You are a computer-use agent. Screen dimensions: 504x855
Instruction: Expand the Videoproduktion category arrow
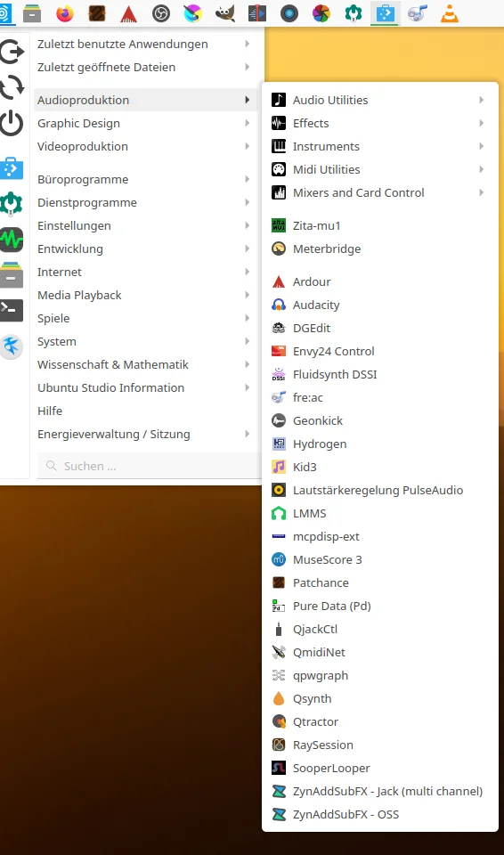click(x=247, y=146)
